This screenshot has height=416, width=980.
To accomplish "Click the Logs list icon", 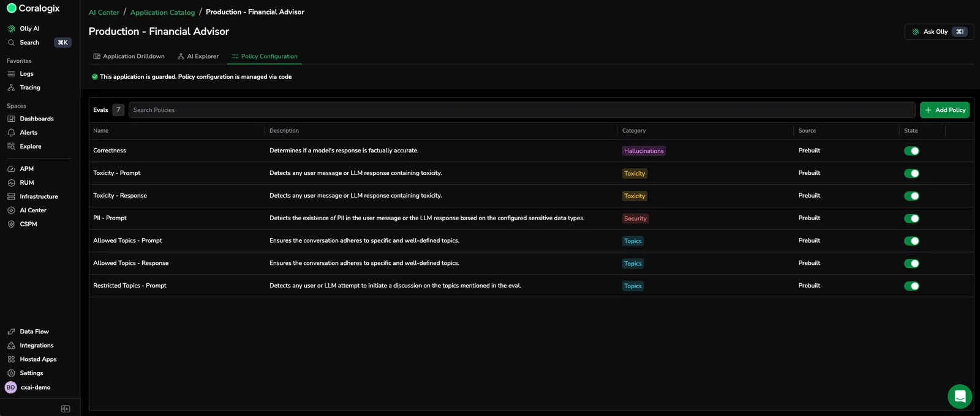I will [x=11, y=74].
